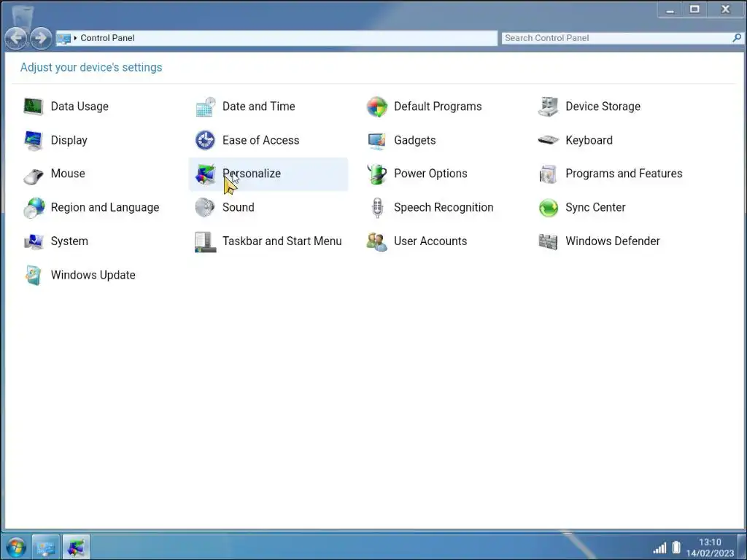The image size is (747, 560).
Task: Open the Date and Time calendar icon
Action: (x=205, y=106)
